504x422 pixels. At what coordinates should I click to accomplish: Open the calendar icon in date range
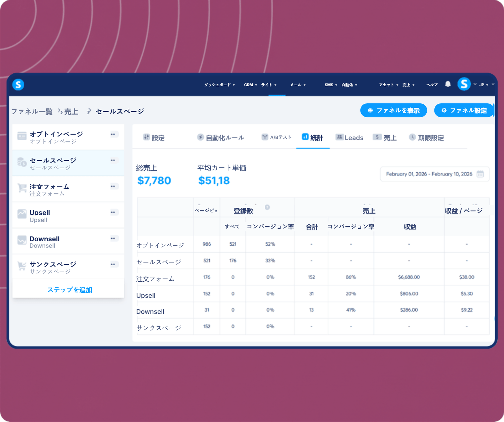pyautogui.click(x=480, y=174)
